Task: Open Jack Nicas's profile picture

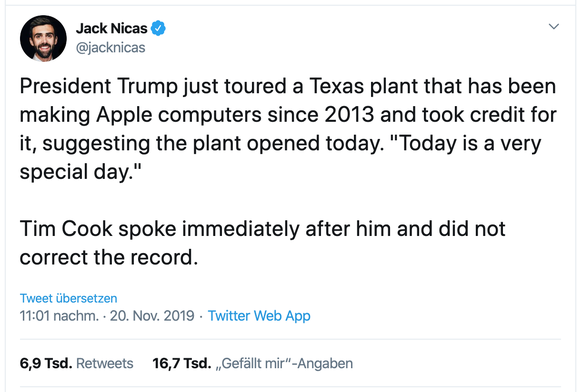Action: point(43,39)
